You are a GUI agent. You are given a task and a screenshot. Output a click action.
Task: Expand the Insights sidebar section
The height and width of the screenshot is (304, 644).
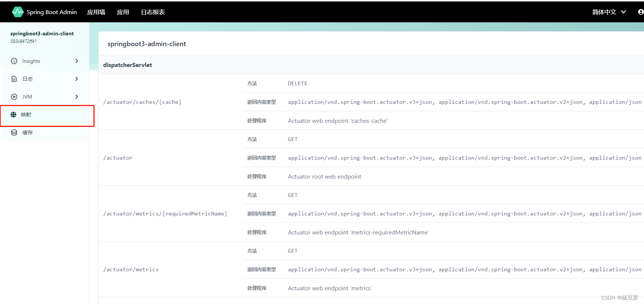(x=77, y=61)
